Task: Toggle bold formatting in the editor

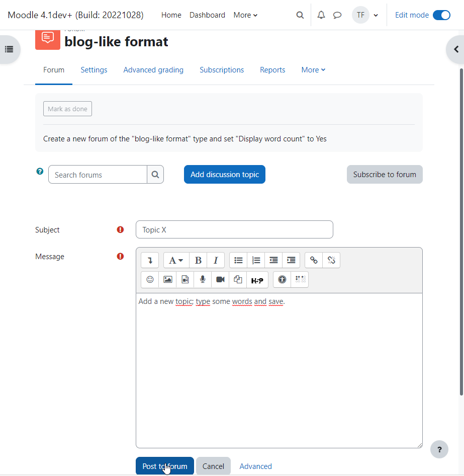Action: tap(198, 260)
